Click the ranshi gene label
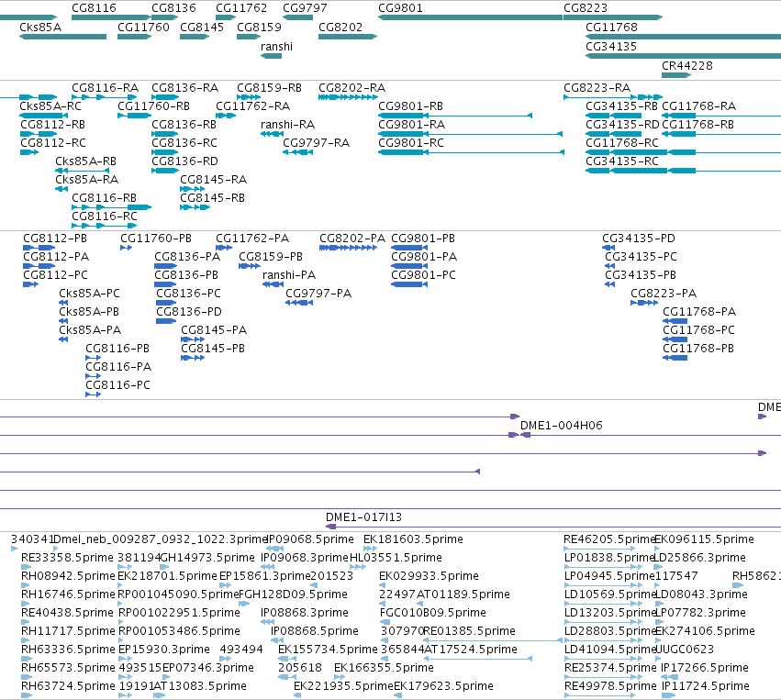The width and height of the screenshot is (781, 700). (276, 46)
